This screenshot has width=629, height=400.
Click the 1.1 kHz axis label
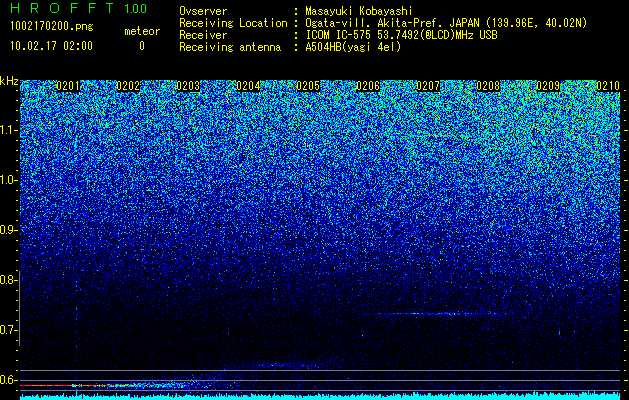pyautogui.click(x=7, y=130)
